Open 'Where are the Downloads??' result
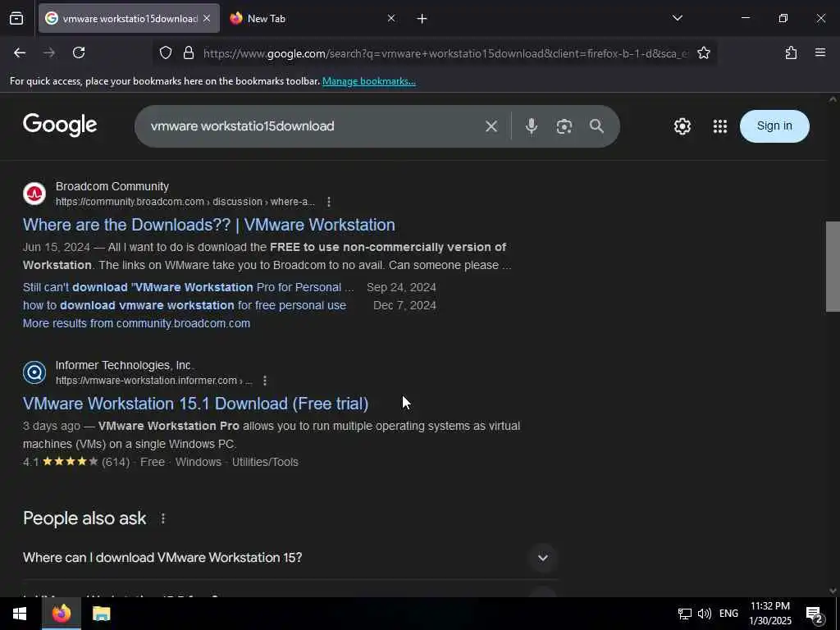Image resolution: width=840 pixels, height=630 pixels. click(209, 225)
